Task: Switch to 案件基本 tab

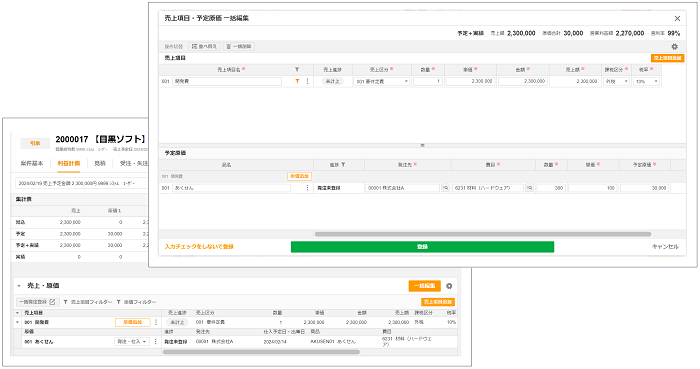Action: (x=32, y=163)
